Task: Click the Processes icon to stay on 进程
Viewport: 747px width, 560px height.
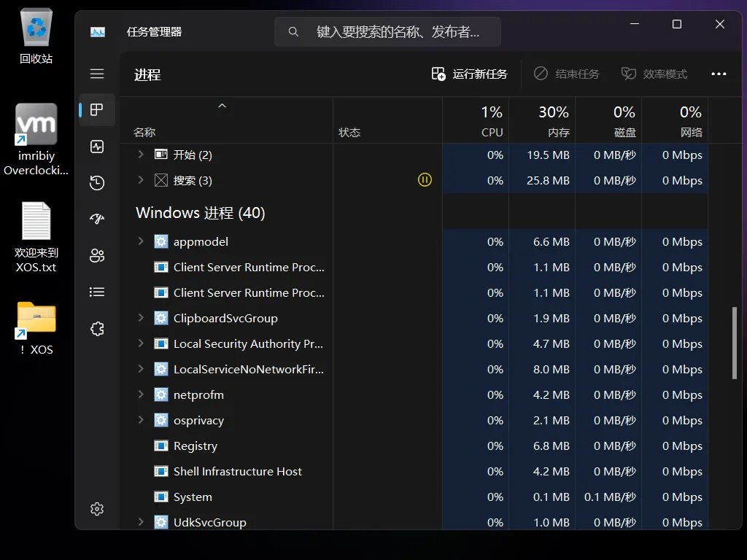Action: (x=97, y=110)
